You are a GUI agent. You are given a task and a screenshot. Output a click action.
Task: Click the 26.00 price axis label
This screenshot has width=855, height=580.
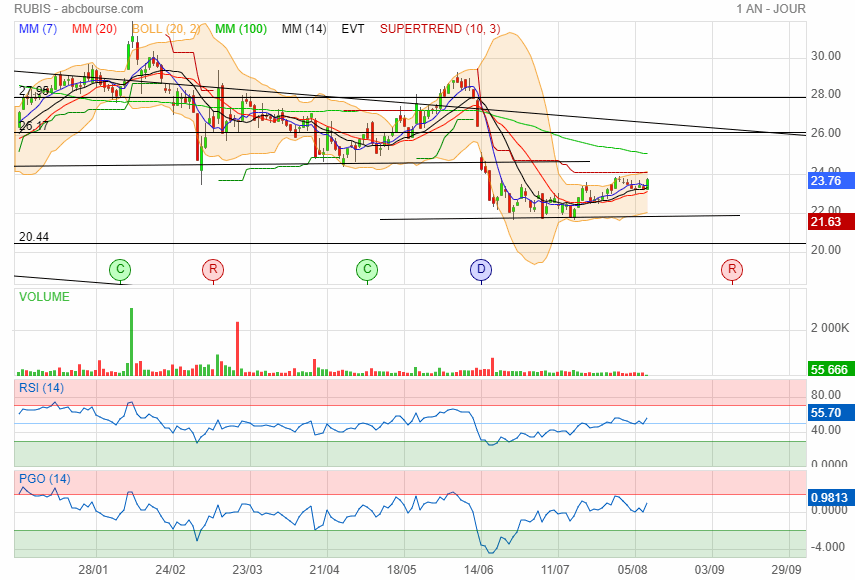pos(826,133)
